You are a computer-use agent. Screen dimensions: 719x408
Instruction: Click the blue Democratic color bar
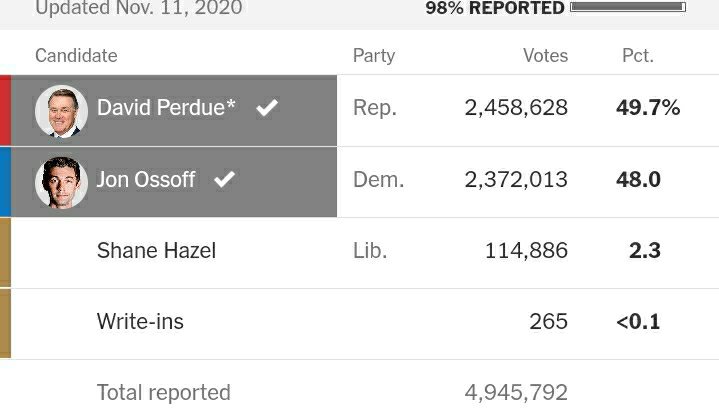coord(5,182)
